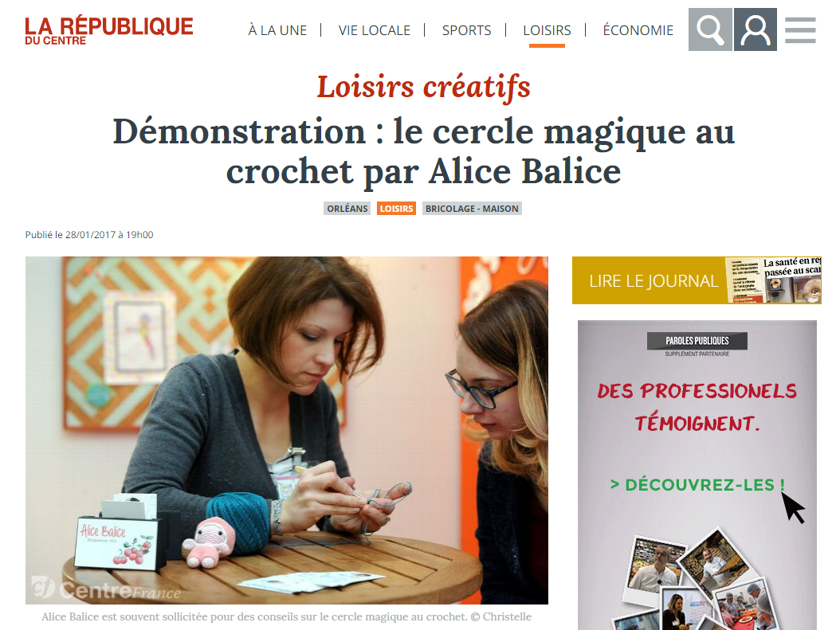
Task: Open the LOISIRS navigation tab
Action: click(547, 30)
